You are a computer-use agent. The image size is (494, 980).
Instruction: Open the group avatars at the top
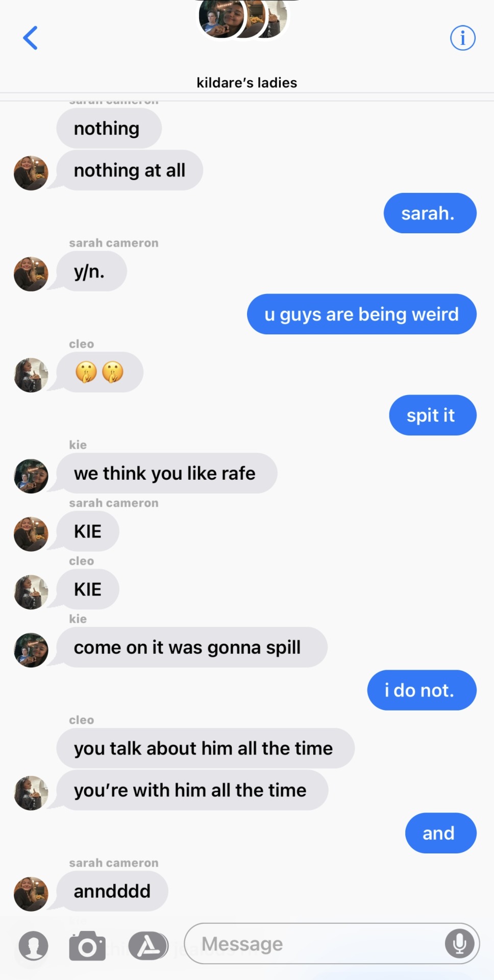[x=243, y=18]
